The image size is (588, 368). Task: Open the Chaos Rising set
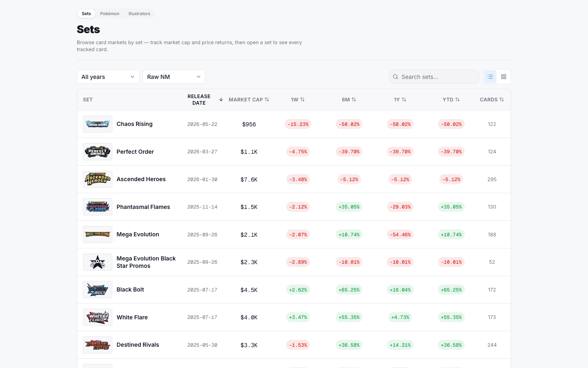[134, 124]
